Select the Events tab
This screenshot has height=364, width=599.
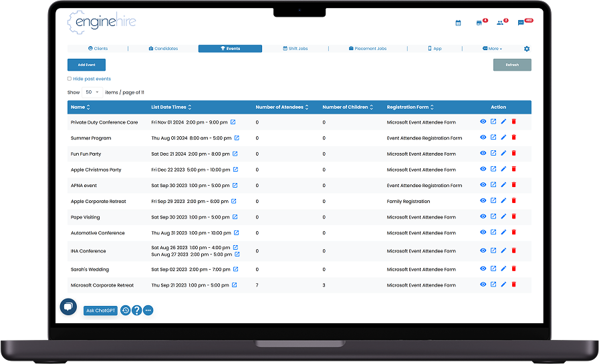point(230,49)
